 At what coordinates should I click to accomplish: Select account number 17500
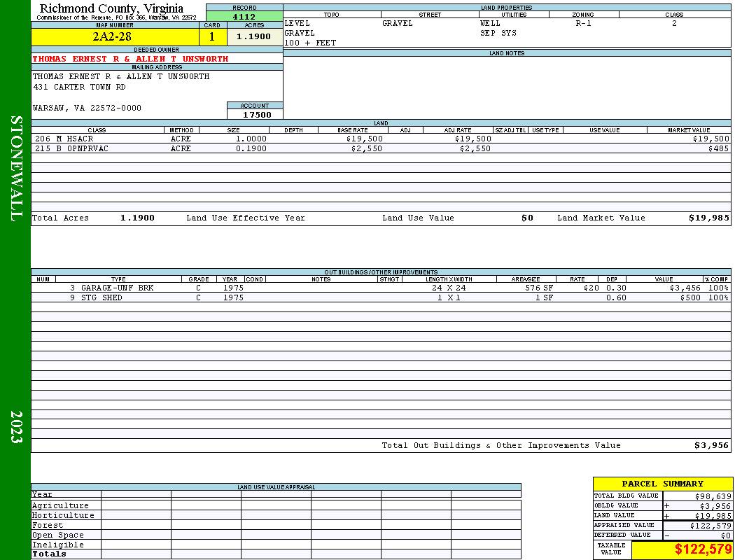click(x=257, y=115)
